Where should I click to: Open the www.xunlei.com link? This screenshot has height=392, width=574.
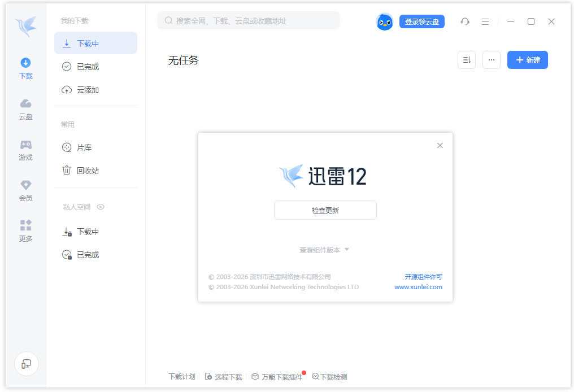tap(418, 287)
